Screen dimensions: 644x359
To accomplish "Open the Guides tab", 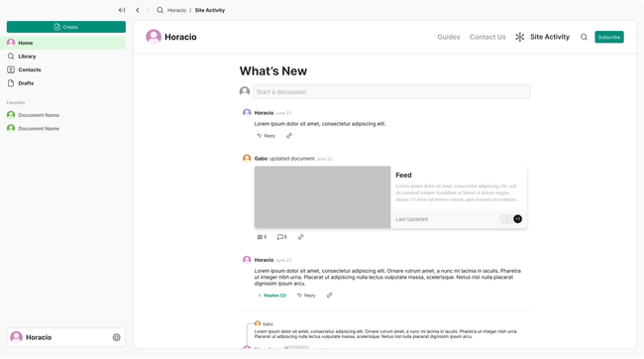I will (449, 37).
